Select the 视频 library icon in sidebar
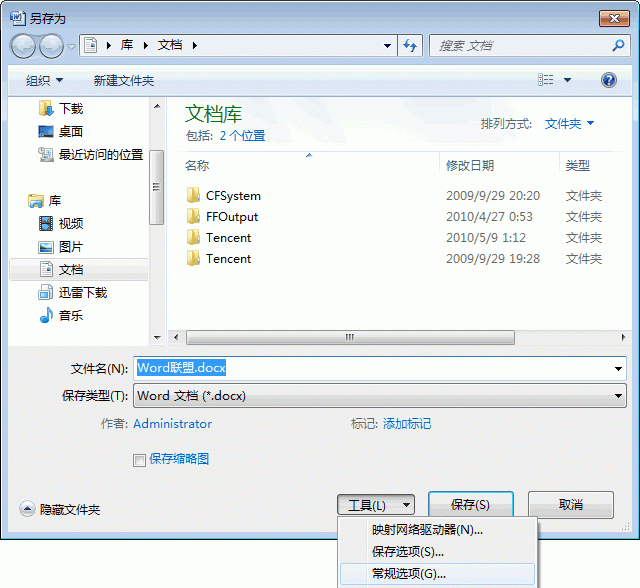640x588 pixels. (46, 223)
